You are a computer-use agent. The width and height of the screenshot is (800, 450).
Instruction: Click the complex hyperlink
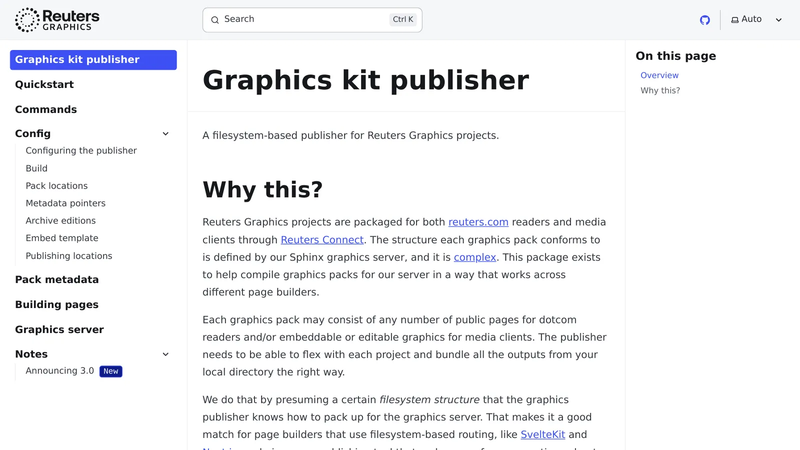point(474,257)
